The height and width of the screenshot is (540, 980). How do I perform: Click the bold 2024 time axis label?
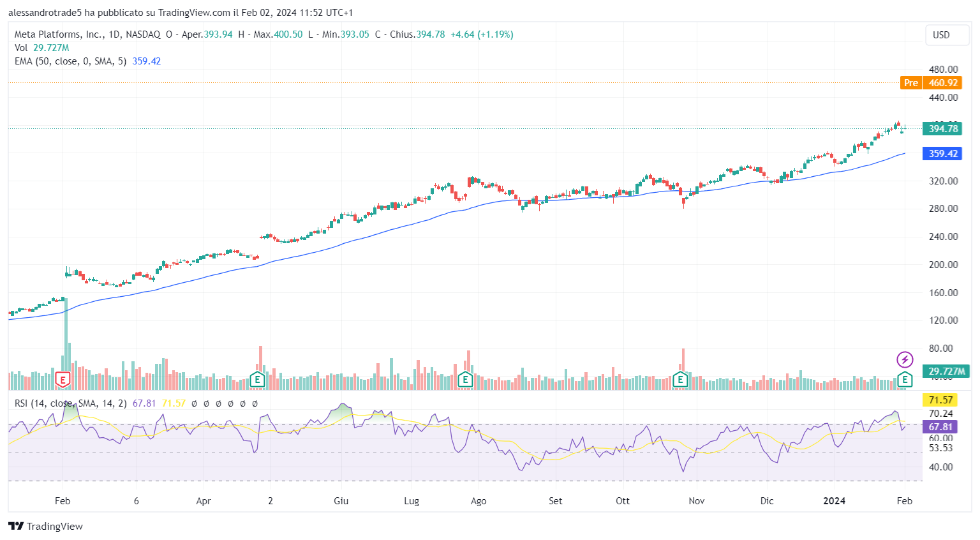pos(835,501)
